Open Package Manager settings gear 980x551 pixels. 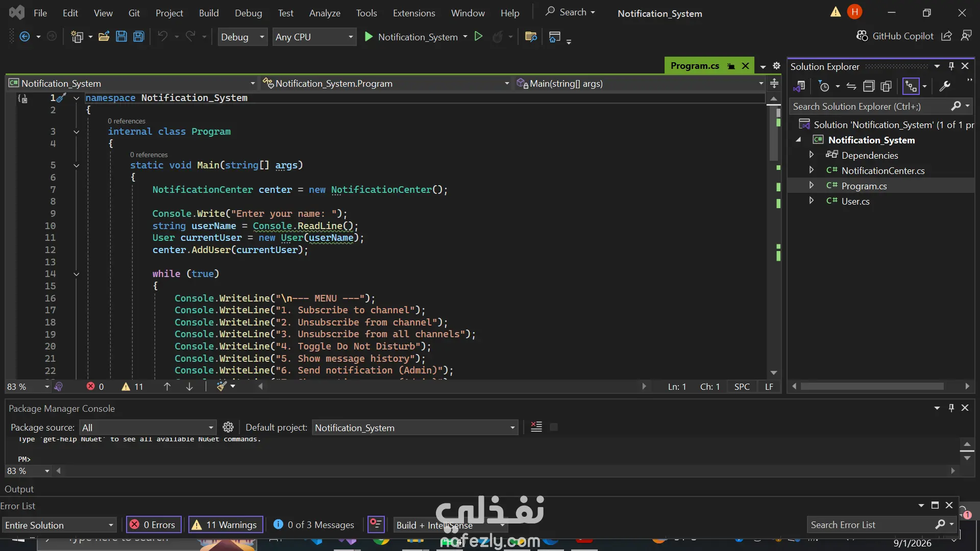click(228, 427)
